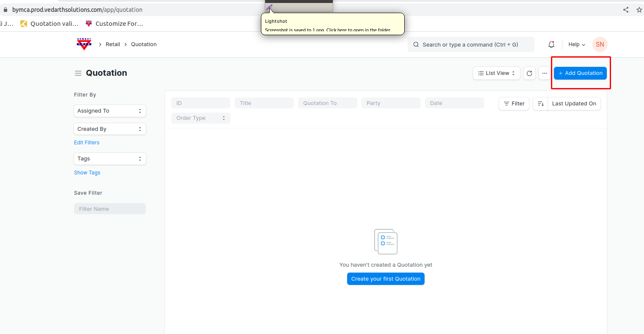This screenshot has width=644, height=334.
Task: Go to Retail breadcrumb
Action: click(113, 44)
